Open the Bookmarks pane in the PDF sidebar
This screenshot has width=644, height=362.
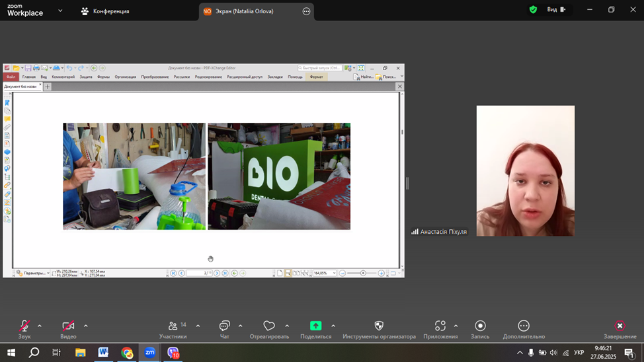[x=7, y=102]
